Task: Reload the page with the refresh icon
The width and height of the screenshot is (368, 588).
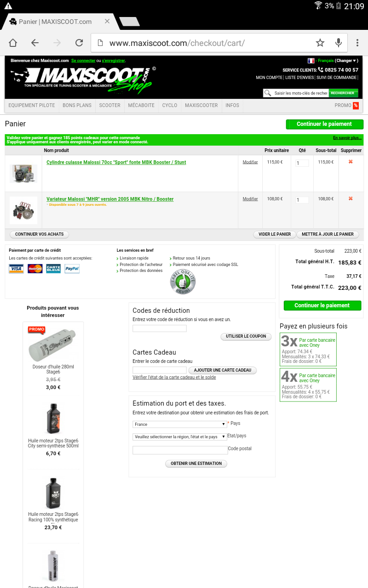Action: point(79,43)
